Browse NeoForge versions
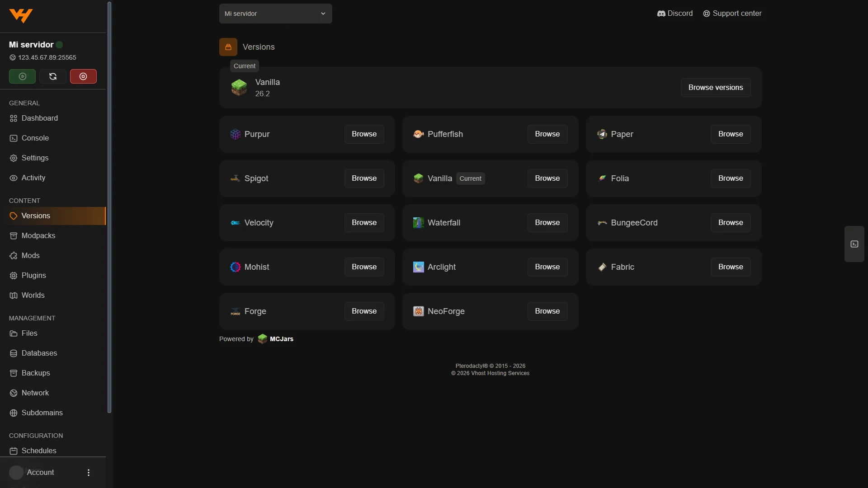This screenshot has width=868, height=488. tap(547, 311)
